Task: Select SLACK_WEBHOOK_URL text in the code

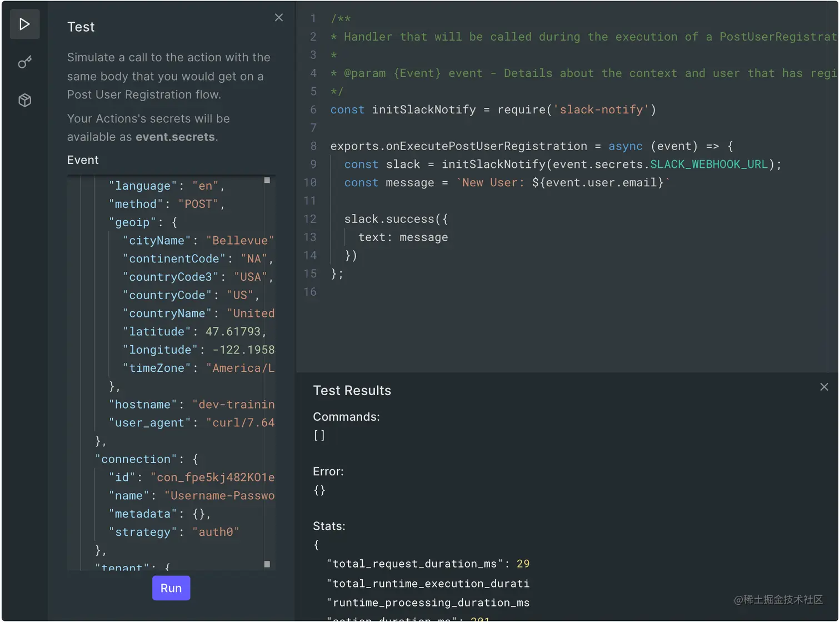Action: [708, 164]
